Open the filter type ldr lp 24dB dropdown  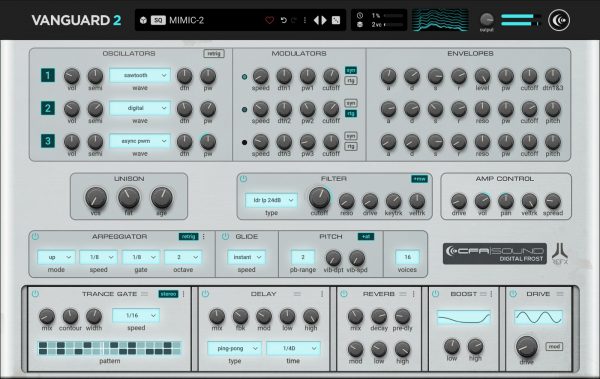coord(271,200)
